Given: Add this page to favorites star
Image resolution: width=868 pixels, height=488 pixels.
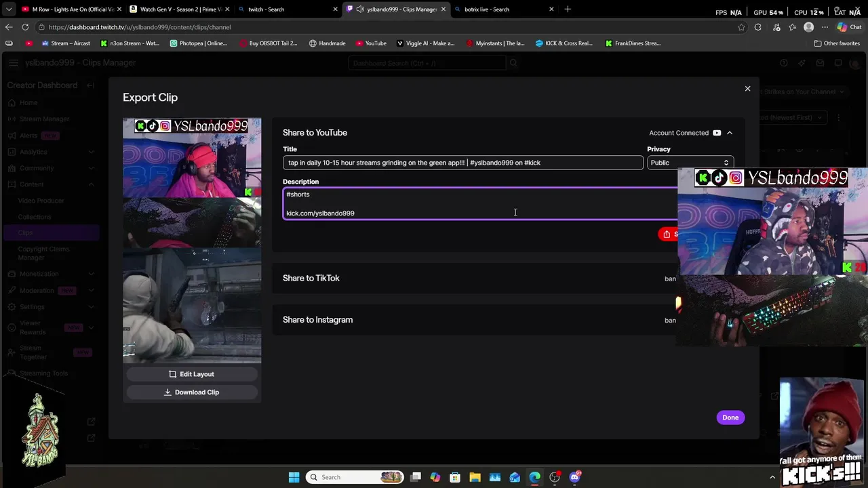Looking at the screenshot, I should 741,27.
